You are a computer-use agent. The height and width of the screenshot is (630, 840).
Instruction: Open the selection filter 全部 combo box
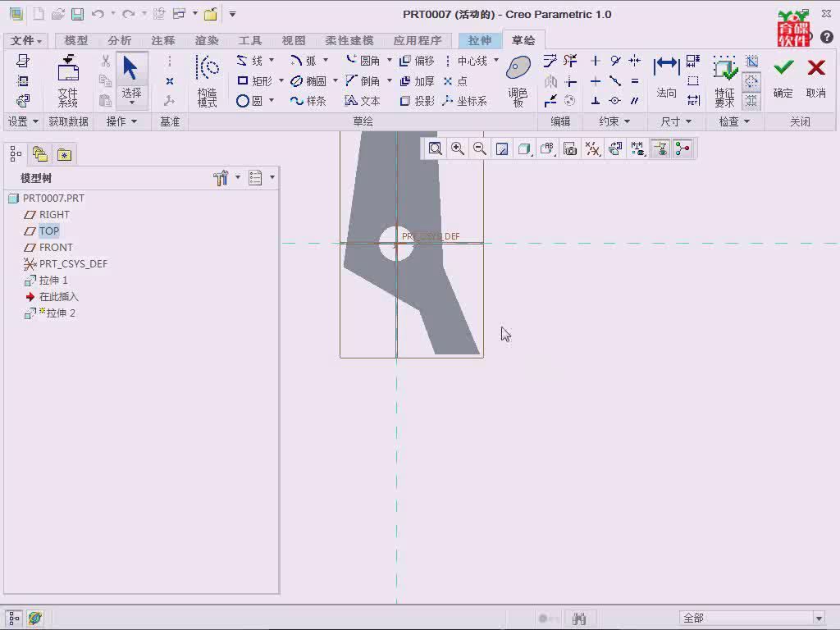(x=751, y=619)
